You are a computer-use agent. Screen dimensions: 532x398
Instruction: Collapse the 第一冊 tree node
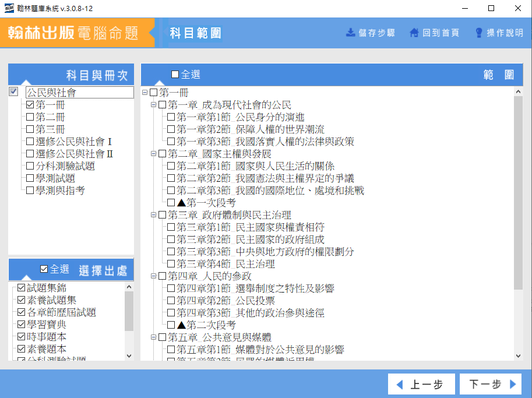[x=145, y=93]
